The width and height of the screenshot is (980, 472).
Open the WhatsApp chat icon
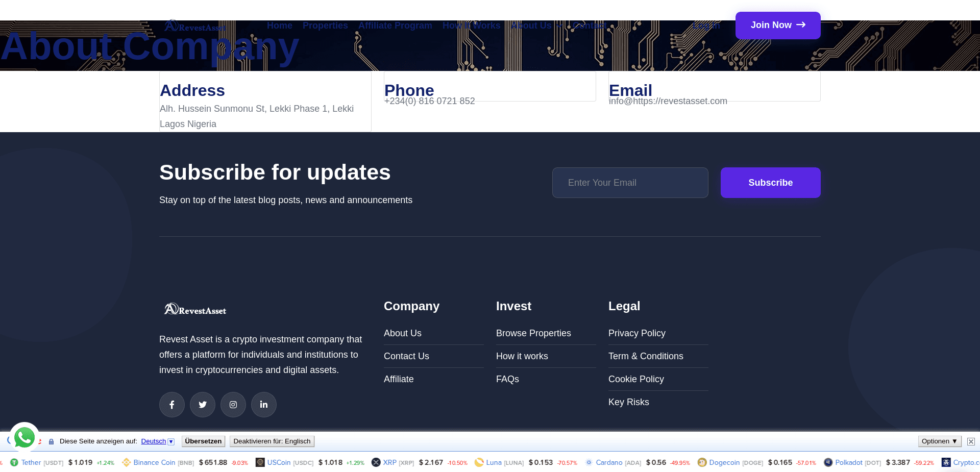tap(24, 437)
